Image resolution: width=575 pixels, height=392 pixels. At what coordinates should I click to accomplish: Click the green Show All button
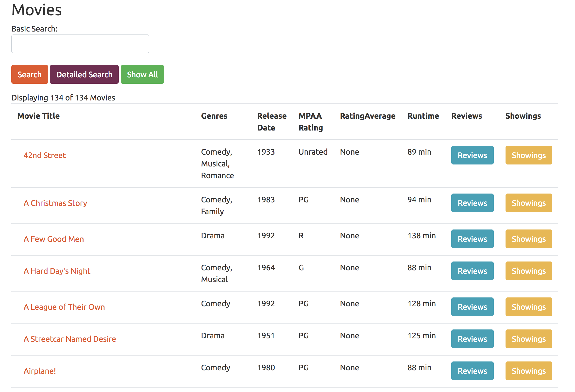coord(142,74)
